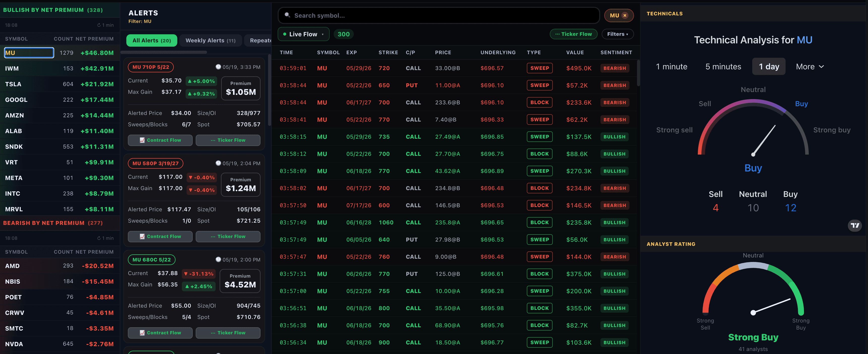Screen dimensions: 868x354
Task: Click the alerts horizontal scrollbar
Action: click(x=164, y=52)
